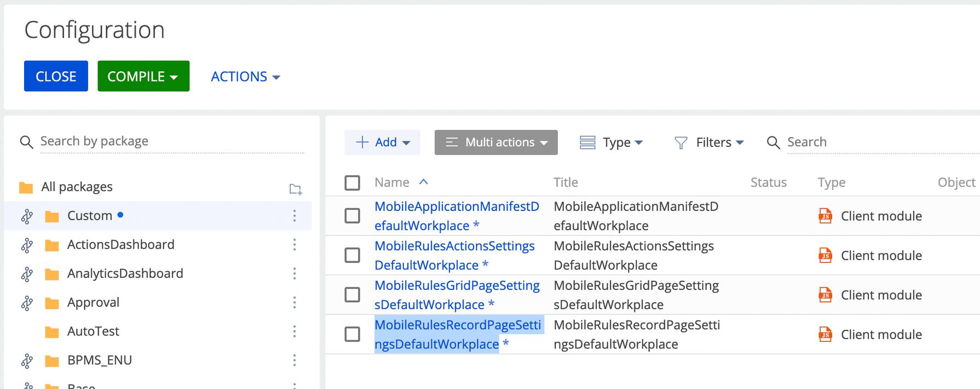
Task: Click the Object column header
Action: [956, 182]
